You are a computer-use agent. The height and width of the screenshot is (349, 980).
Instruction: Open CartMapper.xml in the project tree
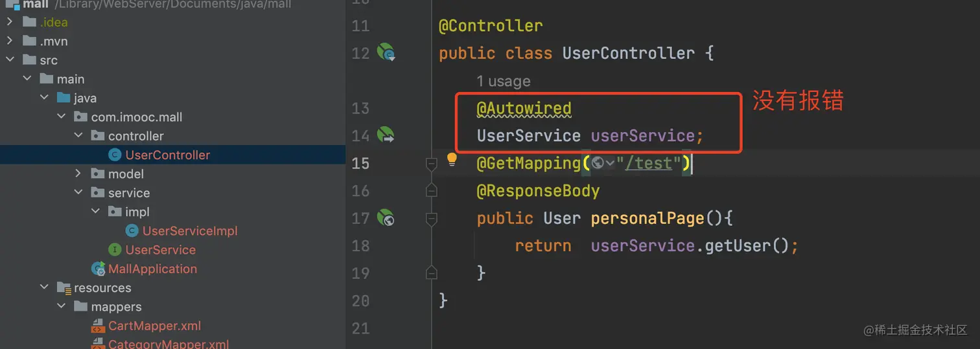[x=155, y=326]
